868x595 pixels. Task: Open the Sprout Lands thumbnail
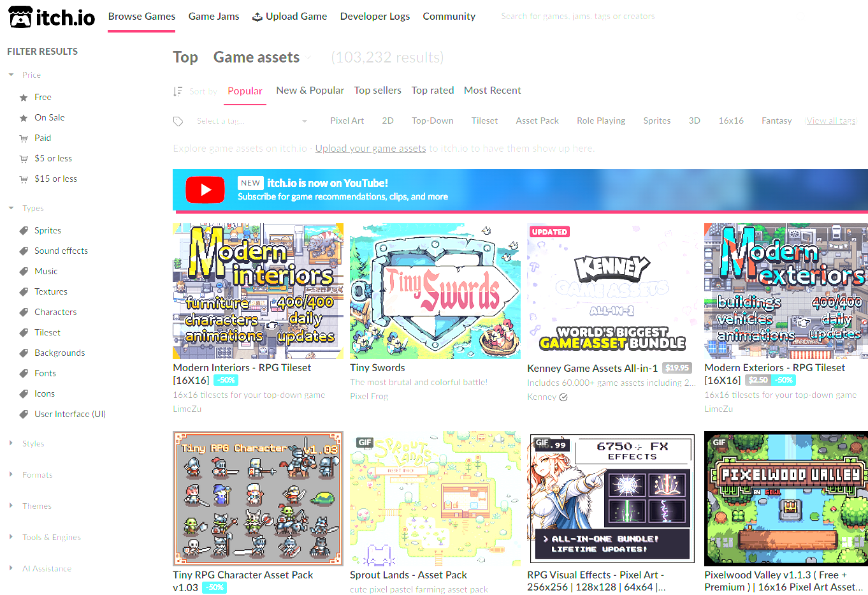(x=435, y=499)
